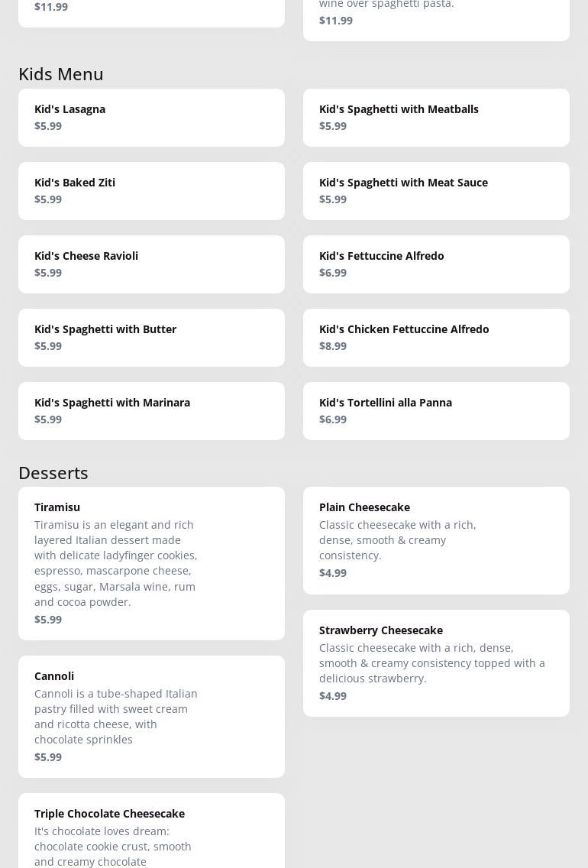This screenshot has width=588, height=868.
Task: Open Kid's Fettuccine Alfredo card
Action: 436,264
